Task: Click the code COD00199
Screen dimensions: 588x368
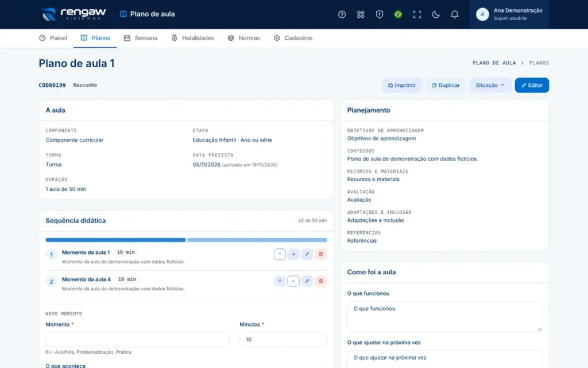Action: click(x=52, y=85)
